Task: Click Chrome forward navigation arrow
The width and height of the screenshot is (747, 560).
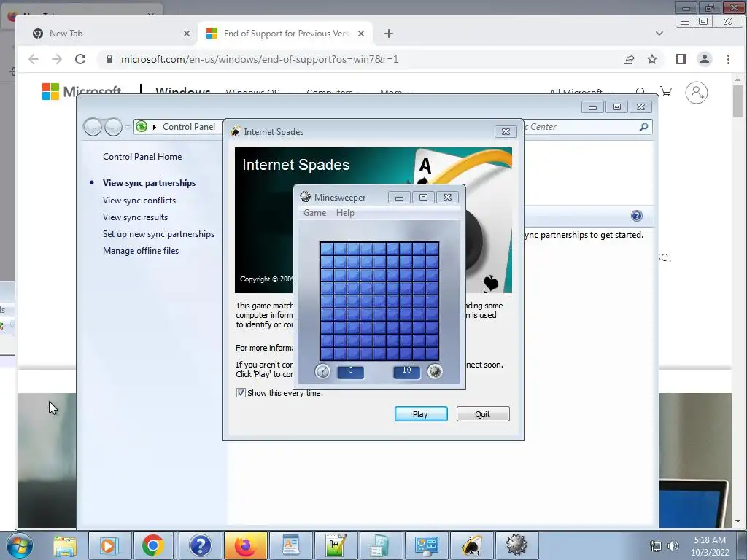Action: tap(57, 59)
